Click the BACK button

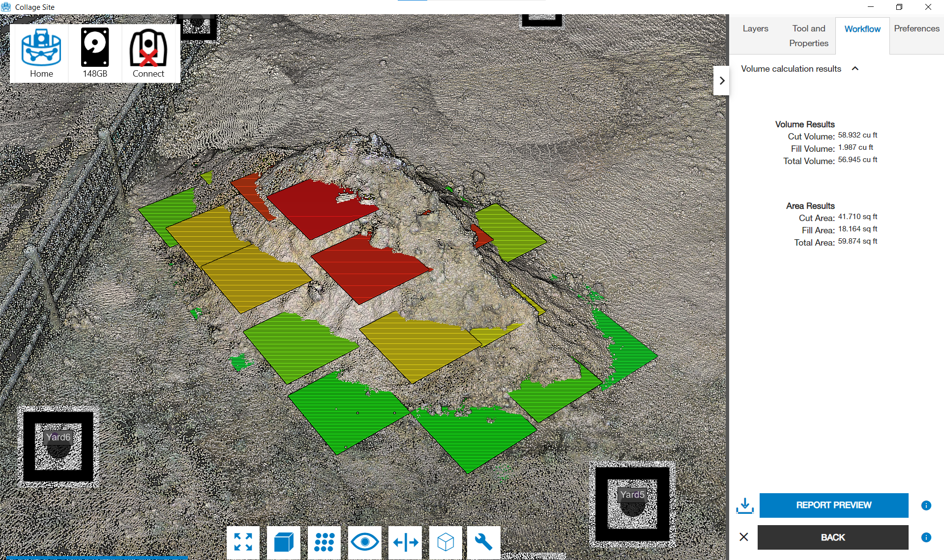coord(832,537)
